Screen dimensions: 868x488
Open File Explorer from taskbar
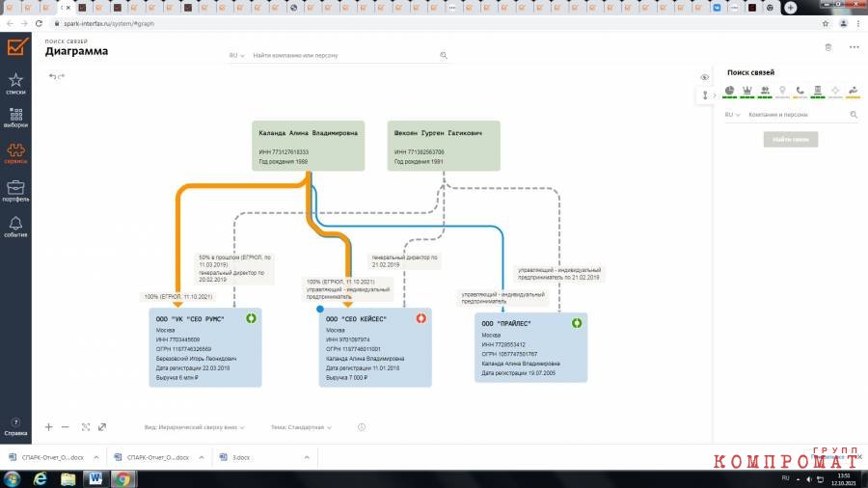point(68,478)
